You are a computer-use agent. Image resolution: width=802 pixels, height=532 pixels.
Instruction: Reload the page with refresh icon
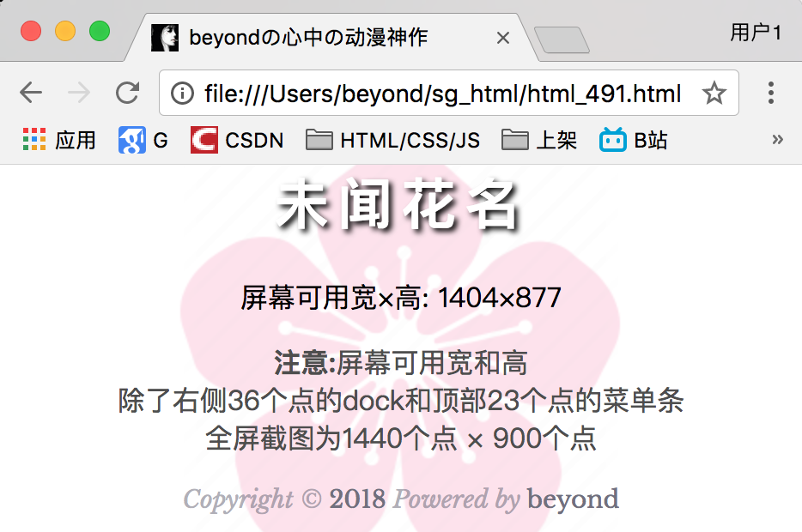[127, 93]
